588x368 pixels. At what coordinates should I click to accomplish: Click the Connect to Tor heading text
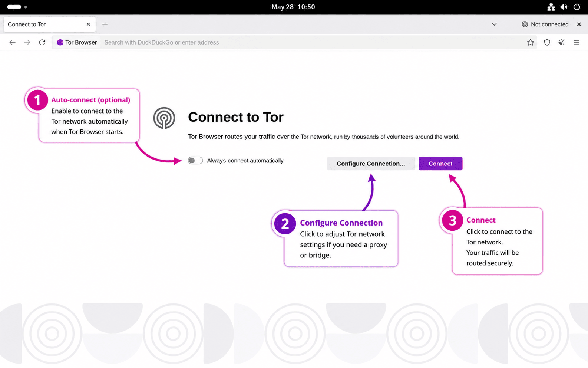click(236, 117)
